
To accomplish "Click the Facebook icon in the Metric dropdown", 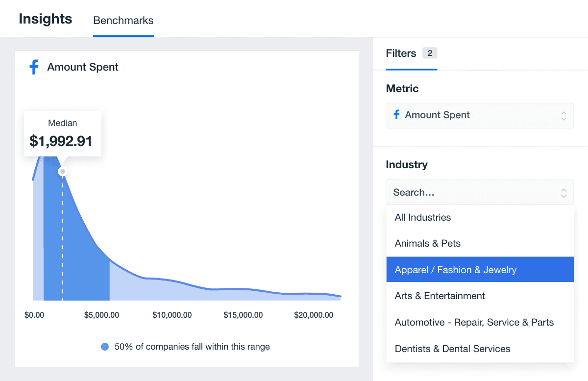I will pos(396,115).
